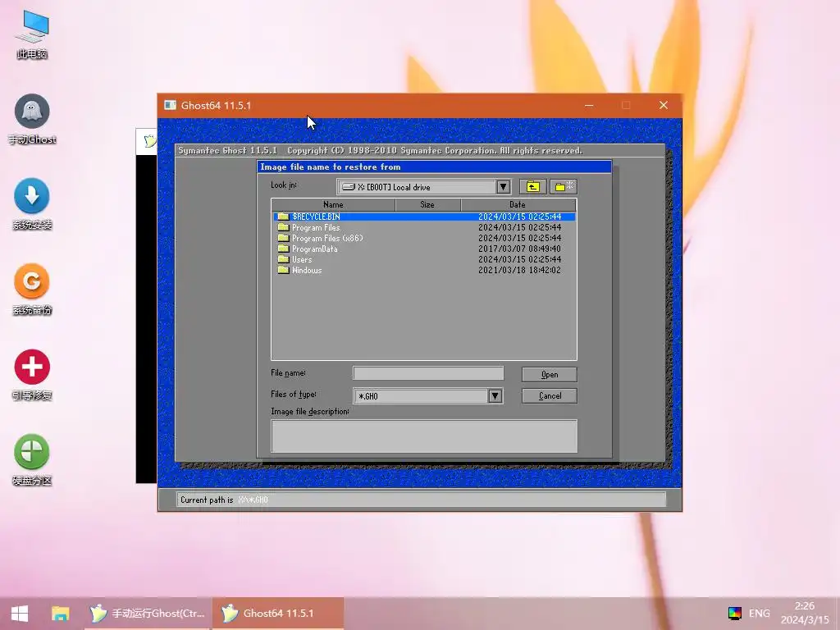The height and width of the screenshot is (630, 840).
Task: Open File Explorer from the taskbar
Action: click(x=60, y=614)
